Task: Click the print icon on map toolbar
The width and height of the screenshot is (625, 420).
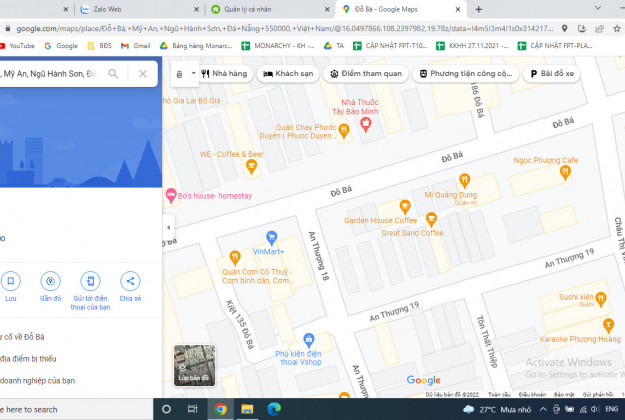Action: (179, 74)
